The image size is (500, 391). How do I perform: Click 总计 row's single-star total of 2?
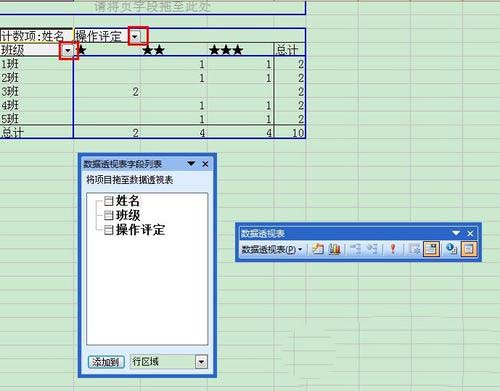[x=135, y=133]
